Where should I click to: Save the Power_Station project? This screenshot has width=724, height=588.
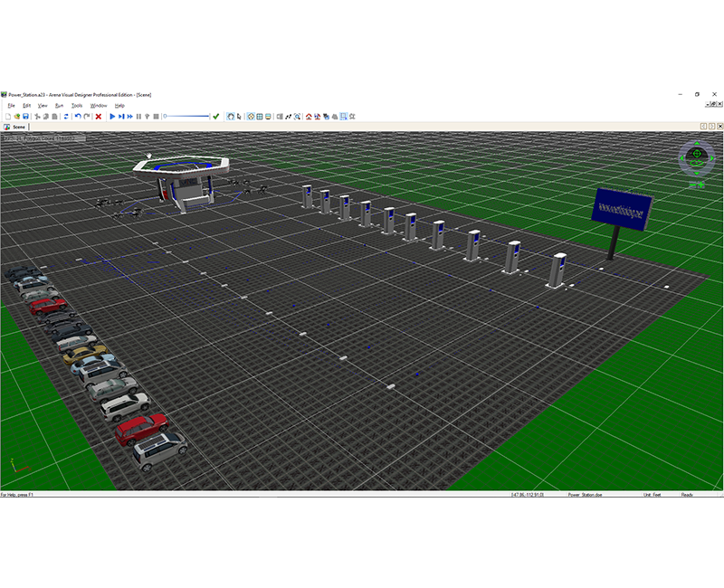click(26, 116)
